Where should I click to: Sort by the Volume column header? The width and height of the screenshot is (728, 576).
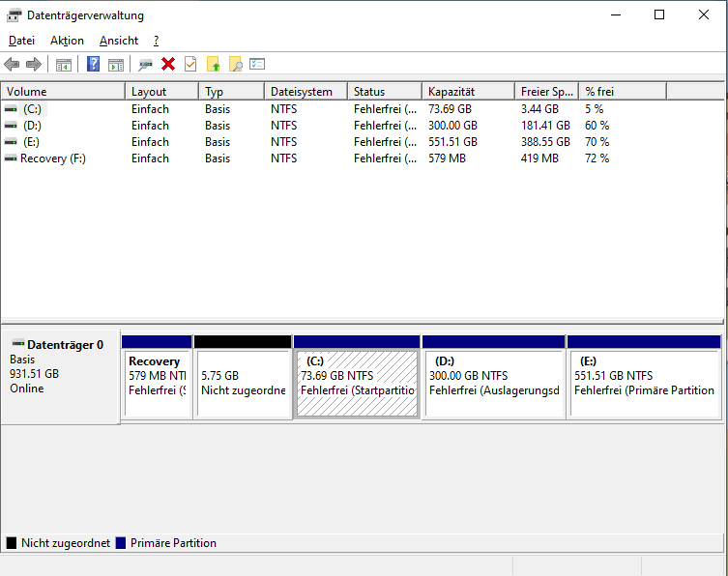[63, 92]
